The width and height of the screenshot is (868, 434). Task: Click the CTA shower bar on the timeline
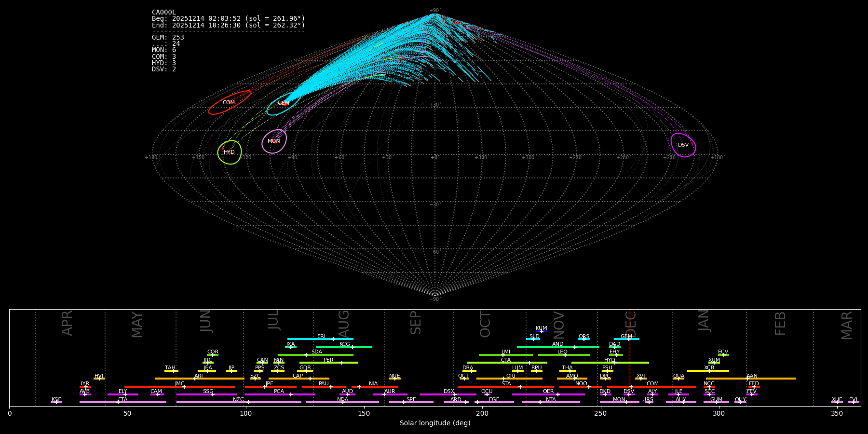(507, 363)
